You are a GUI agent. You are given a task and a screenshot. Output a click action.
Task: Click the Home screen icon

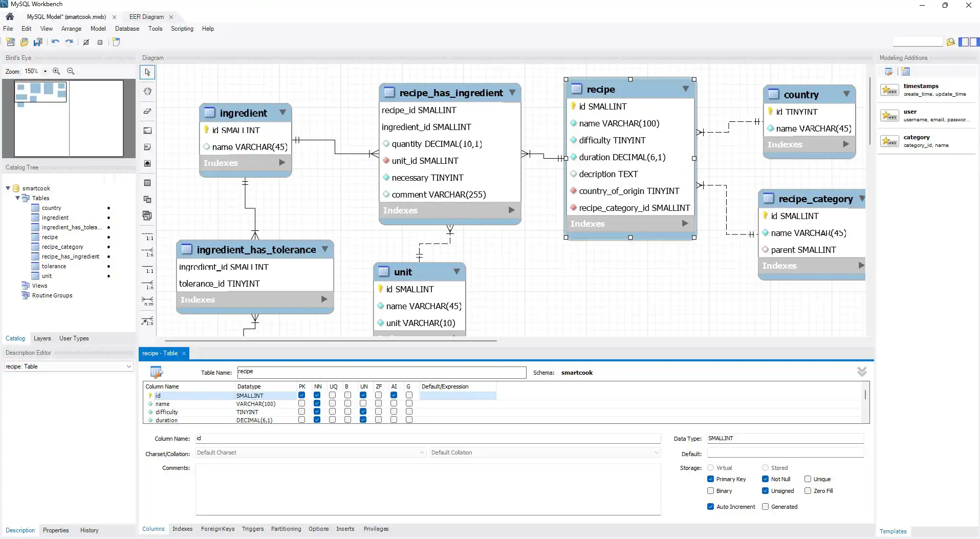tap(10, 16)
